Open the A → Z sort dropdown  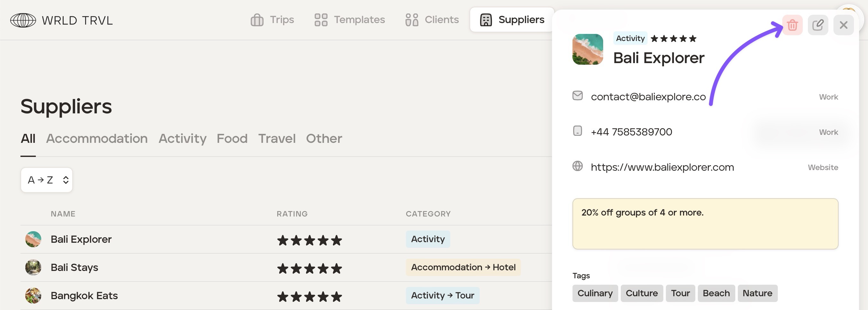tap(47, 180)
